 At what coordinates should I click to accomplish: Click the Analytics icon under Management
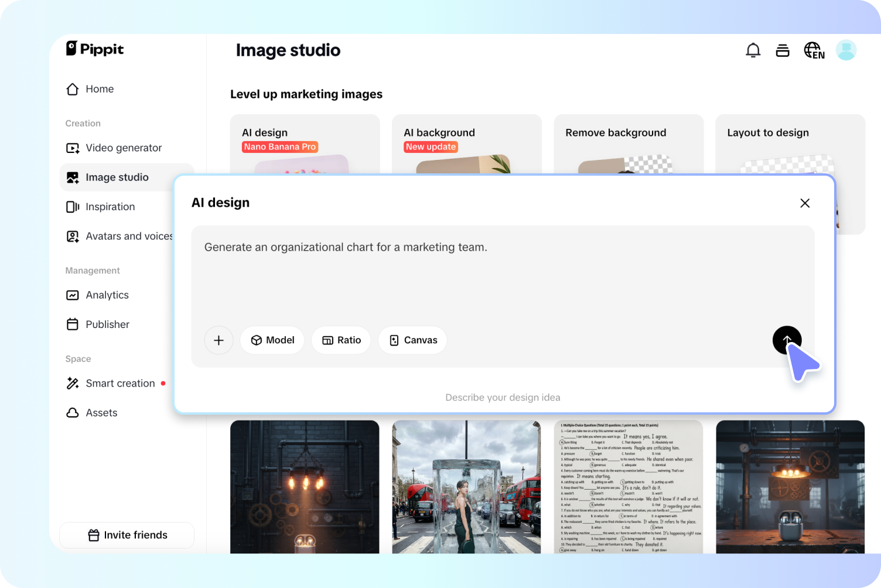72,295
